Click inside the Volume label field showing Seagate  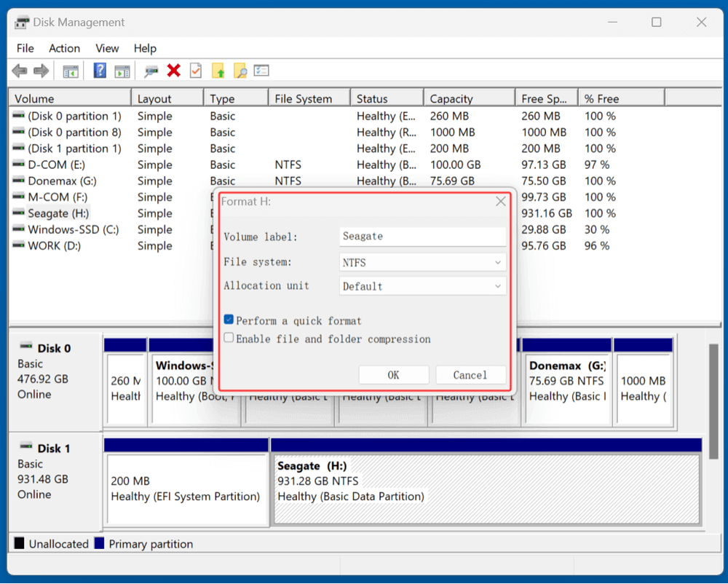[x=422, y=236]
